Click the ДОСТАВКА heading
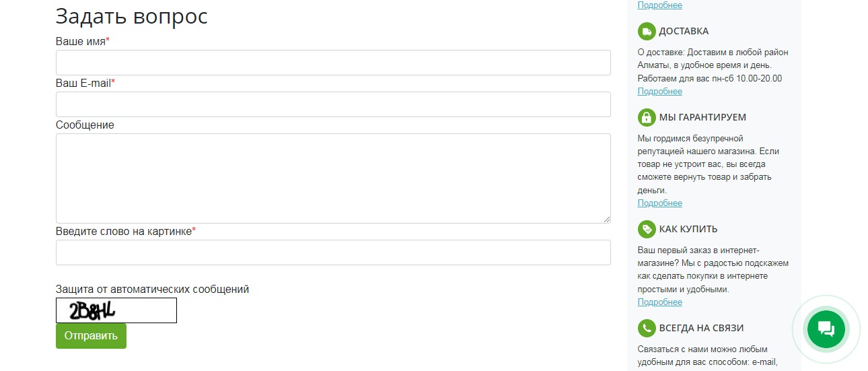868x371 pixels. 684,31
